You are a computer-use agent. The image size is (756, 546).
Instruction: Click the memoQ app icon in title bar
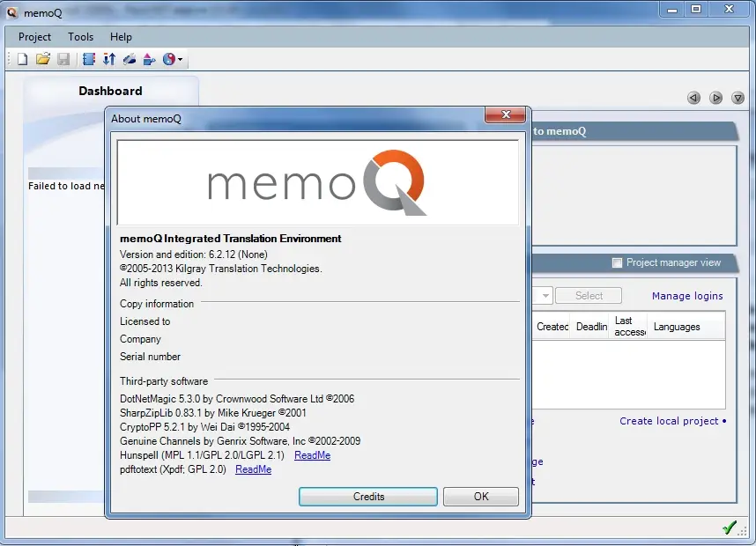(11, 12)
